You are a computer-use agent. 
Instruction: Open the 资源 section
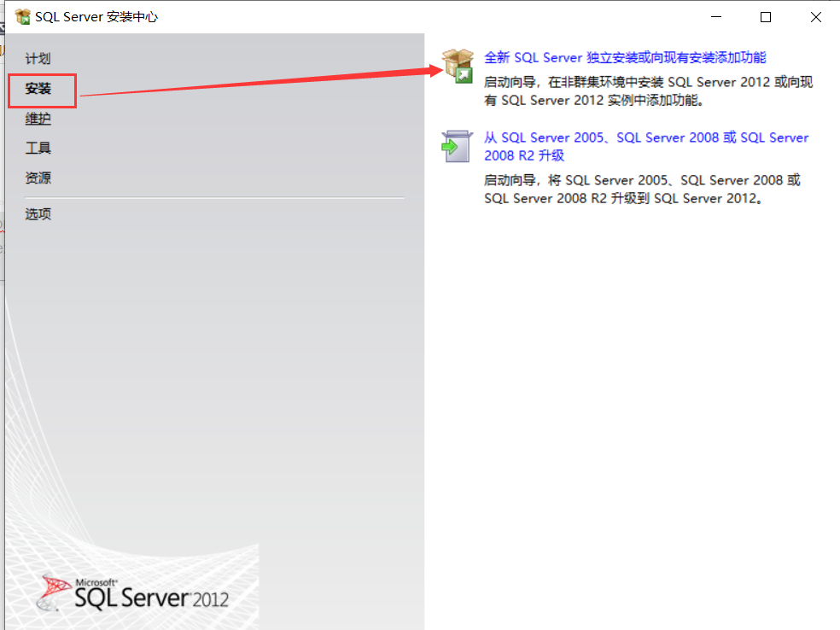(38, 178)
